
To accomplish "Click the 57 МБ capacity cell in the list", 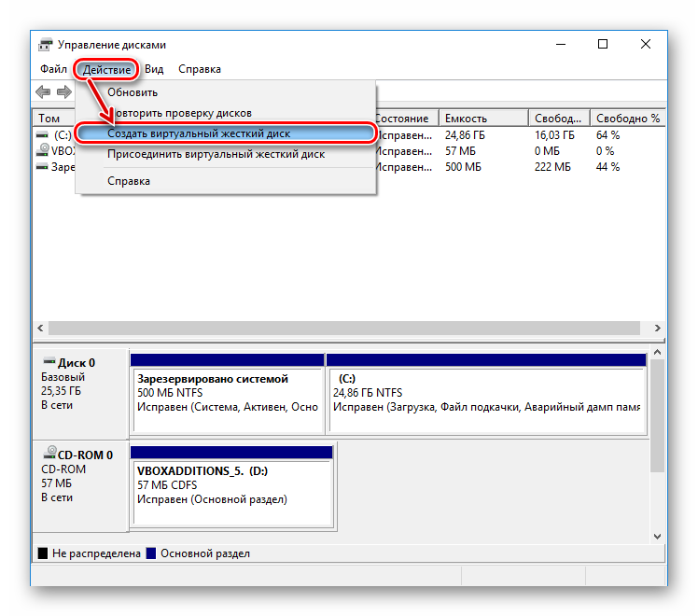I will coord(460,151).
